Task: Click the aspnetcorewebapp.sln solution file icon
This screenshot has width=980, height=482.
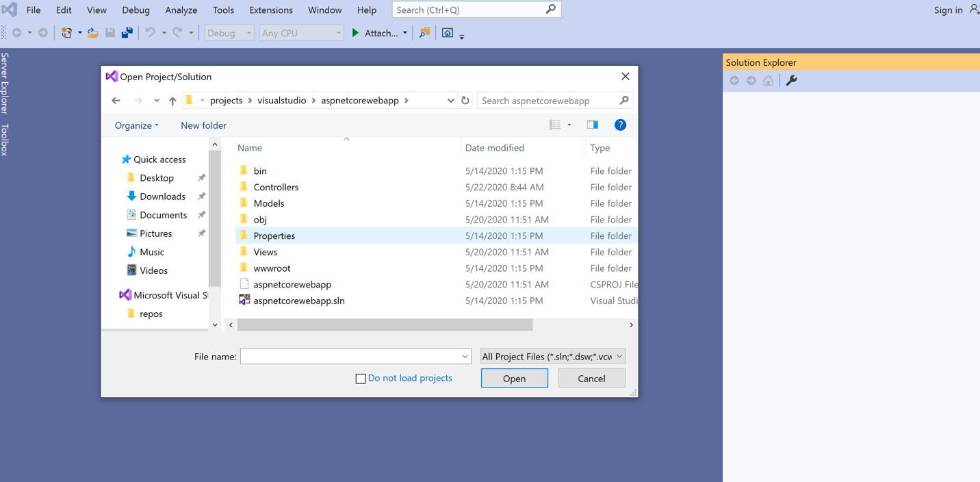Action: click(x=244, y=300)
